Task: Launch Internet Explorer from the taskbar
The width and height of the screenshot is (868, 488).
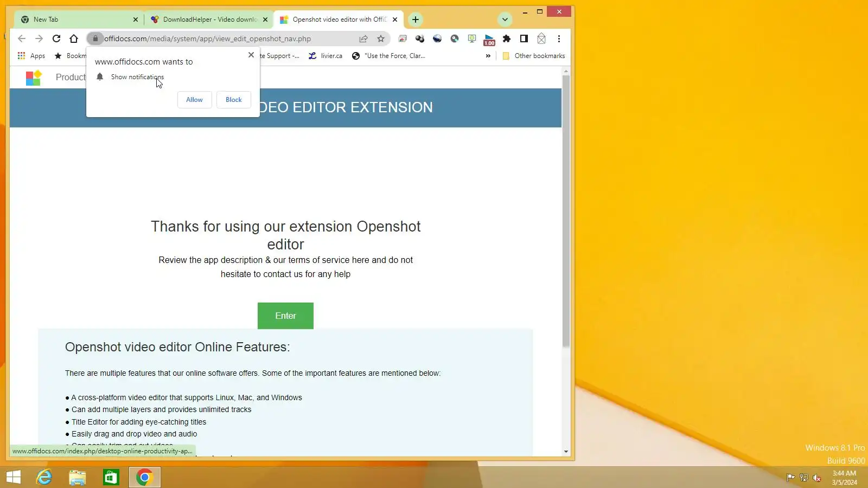Action: (44, 477)
